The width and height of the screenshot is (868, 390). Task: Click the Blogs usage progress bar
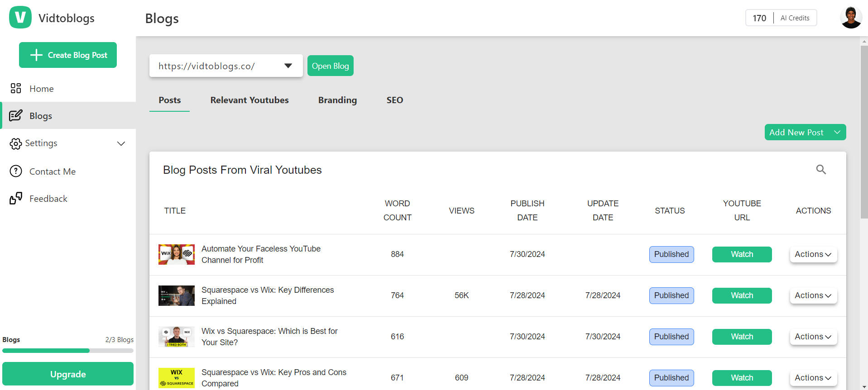[x=68, y=351]
